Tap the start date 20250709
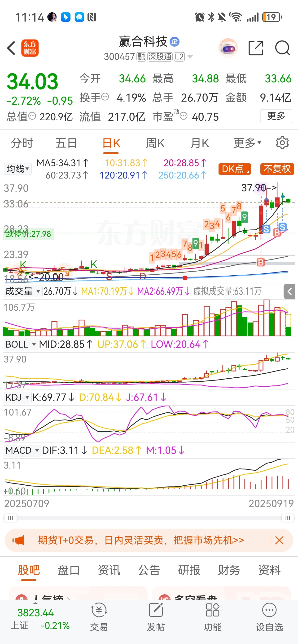The height and width of the screenshot is (644, 298). [x=27, y=504]
